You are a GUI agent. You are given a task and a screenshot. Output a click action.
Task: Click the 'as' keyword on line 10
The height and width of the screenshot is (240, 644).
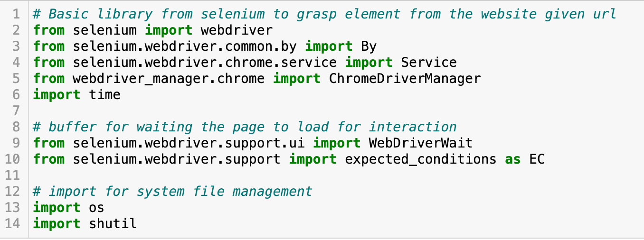512,159
